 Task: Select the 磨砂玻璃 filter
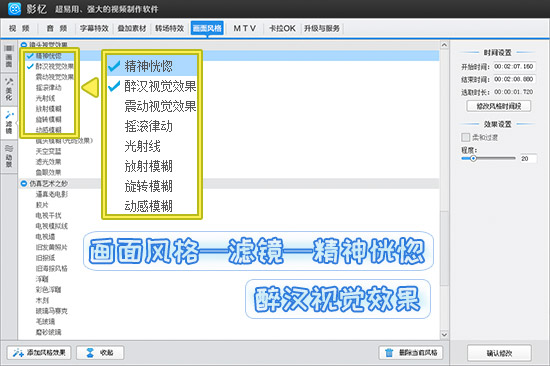pos(48,332)
